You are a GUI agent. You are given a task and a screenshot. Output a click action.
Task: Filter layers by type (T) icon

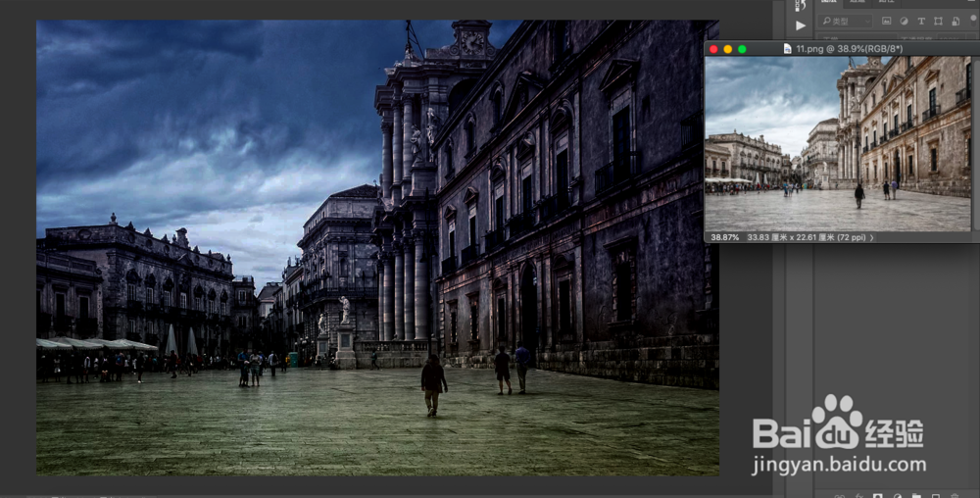[x=921, y=22]
